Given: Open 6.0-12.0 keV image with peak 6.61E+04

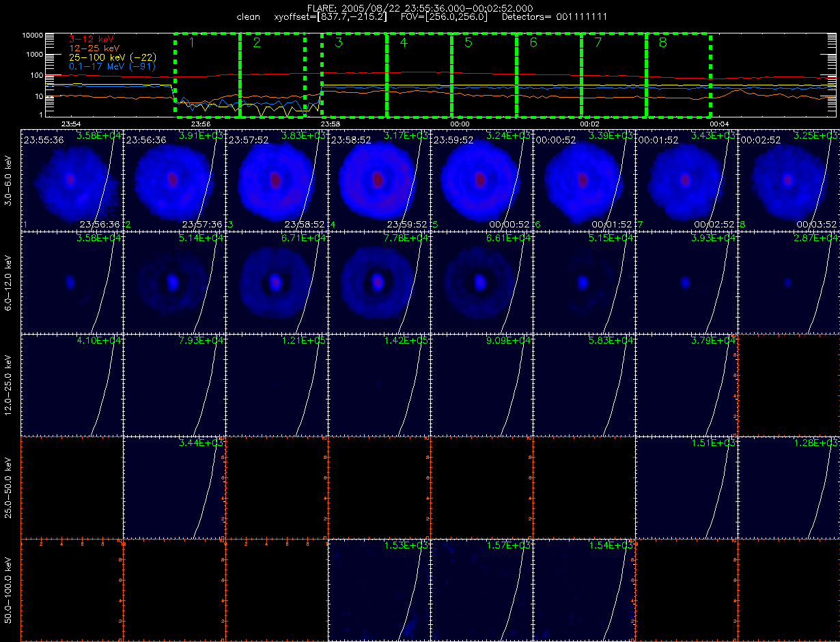Looking at the screenshot, I should point(481,282).
